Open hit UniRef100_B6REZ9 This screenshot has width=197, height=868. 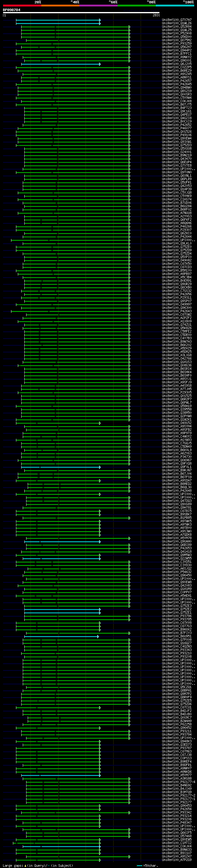(x=177, y=71)
